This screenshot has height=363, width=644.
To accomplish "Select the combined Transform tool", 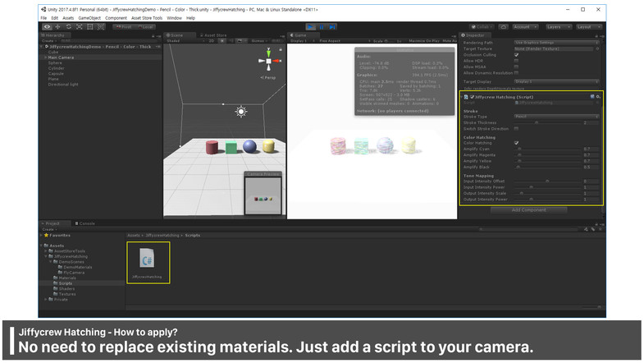I will (101, 27).
